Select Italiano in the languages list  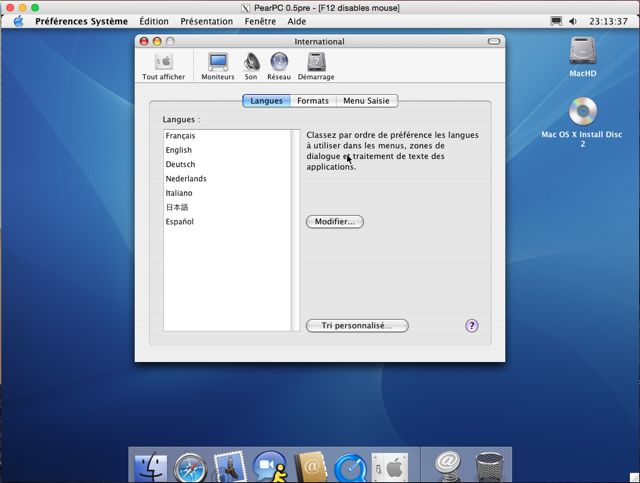tap(227, 193)
